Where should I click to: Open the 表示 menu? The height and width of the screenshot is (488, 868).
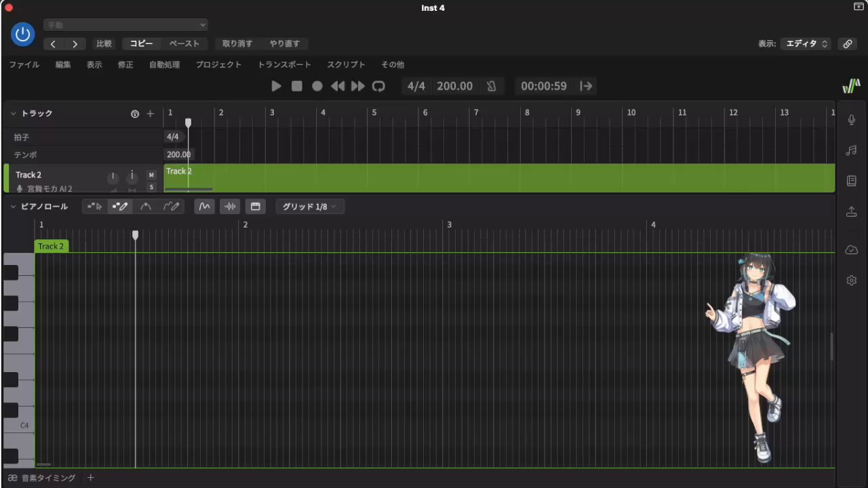click(x=94, y=65)
